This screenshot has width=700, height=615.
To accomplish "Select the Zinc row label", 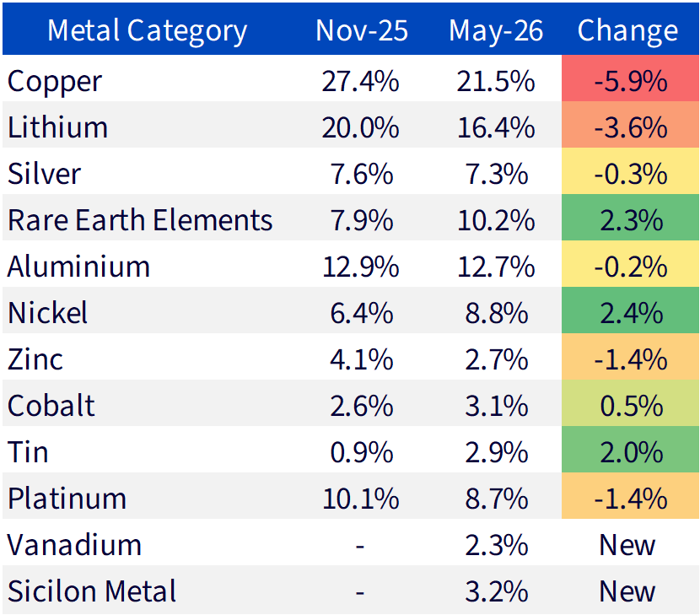I will [35, 359].
